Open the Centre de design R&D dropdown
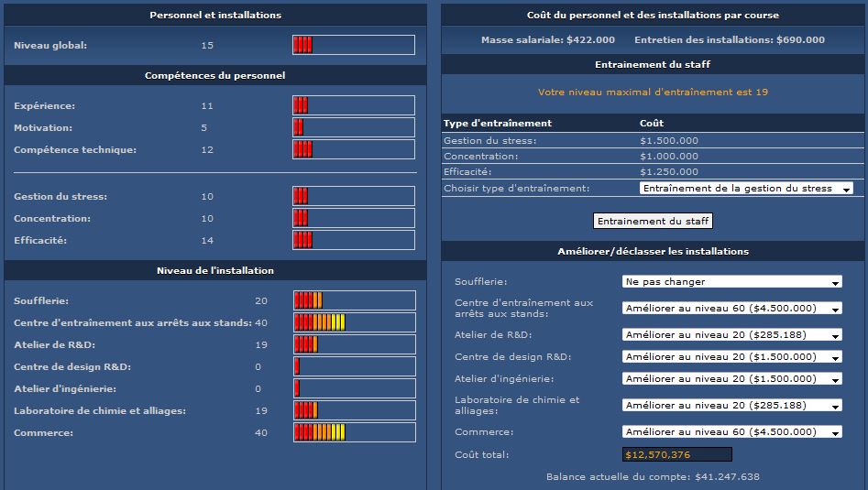The width and height of the screenshot is (868, 490). 731,356
